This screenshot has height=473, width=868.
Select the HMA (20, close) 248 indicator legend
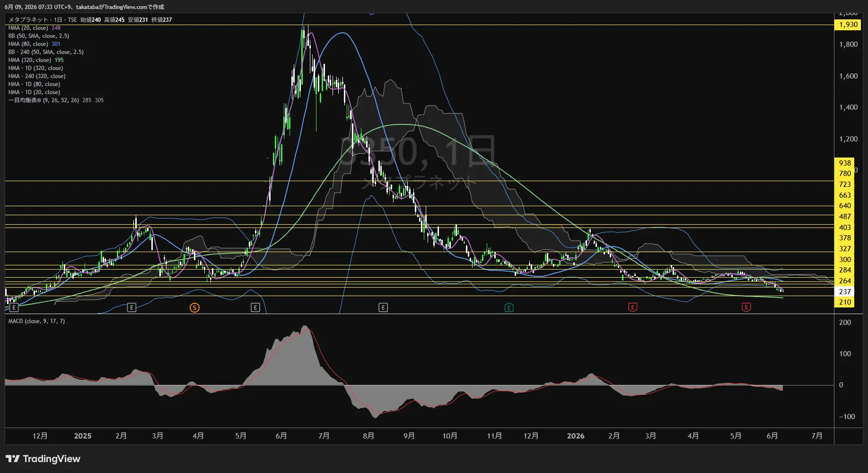35,28
